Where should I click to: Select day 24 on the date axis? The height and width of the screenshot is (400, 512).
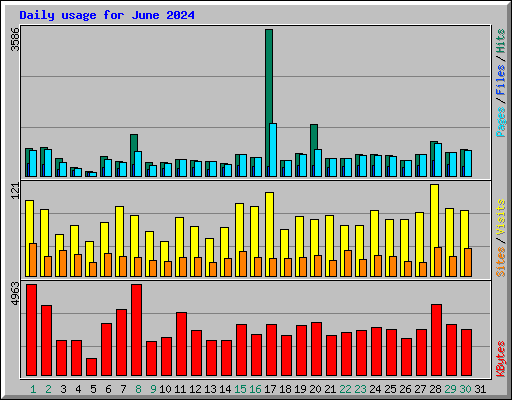(375, 389)
